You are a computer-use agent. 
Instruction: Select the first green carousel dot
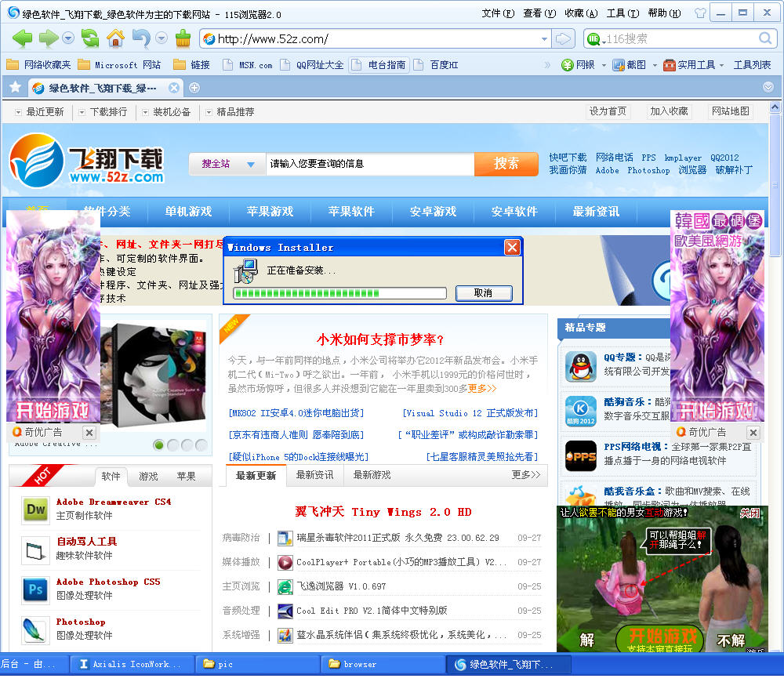click(159, 445)
